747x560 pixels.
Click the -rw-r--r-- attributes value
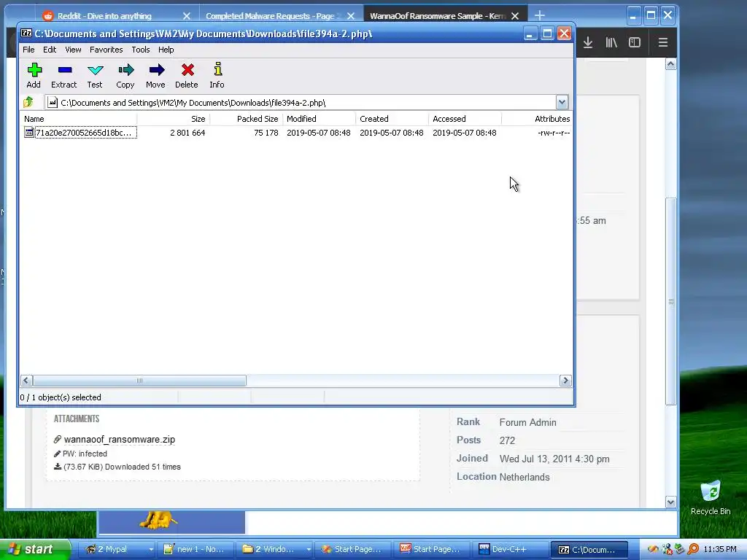[554, 133]
